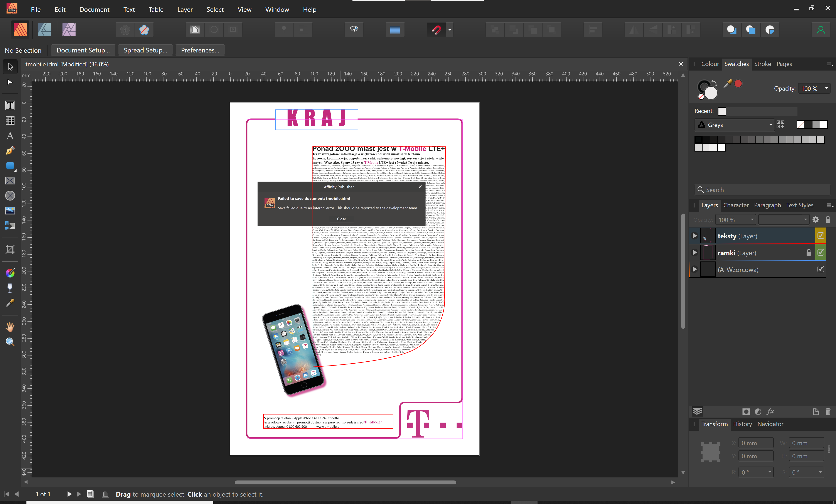Toggle the preflight bell icon in status bar

pos(105,494)
